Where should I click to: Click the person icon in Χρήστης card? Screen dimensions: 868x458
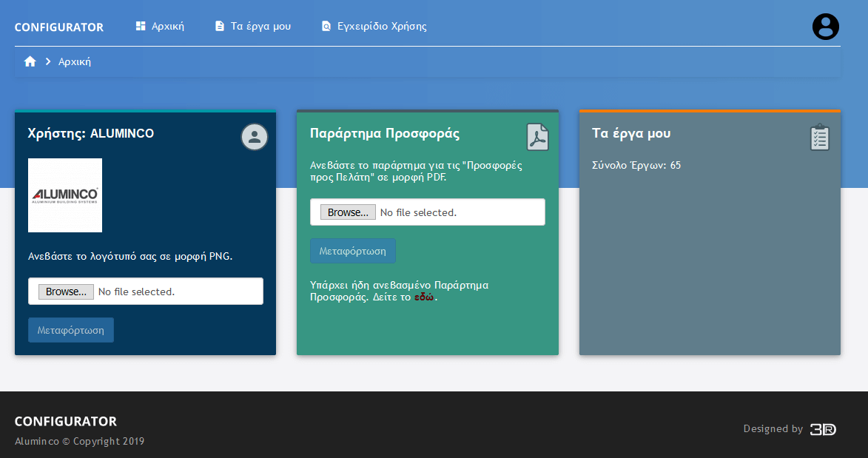point(255,137)
